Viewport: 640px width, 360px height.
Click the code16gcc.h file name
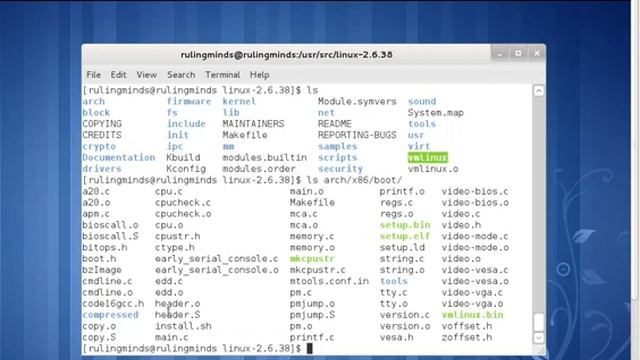point(113,304)
